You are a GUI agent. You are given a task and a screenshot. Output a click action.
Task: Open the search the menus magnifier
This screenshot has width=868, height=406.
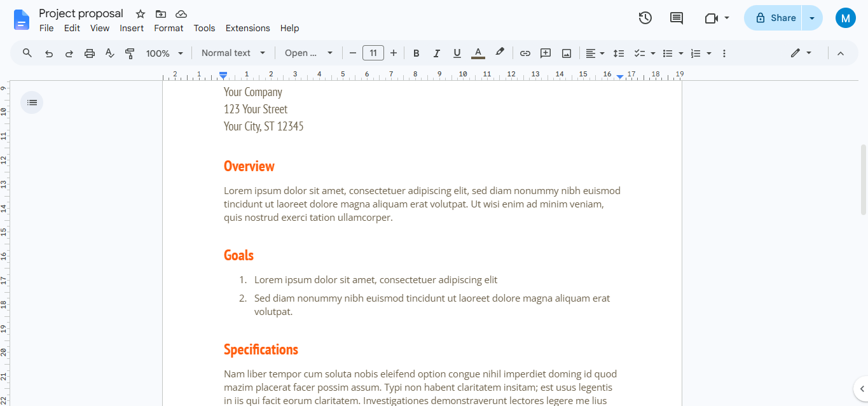pyautogui.click(x=27, y=53)
